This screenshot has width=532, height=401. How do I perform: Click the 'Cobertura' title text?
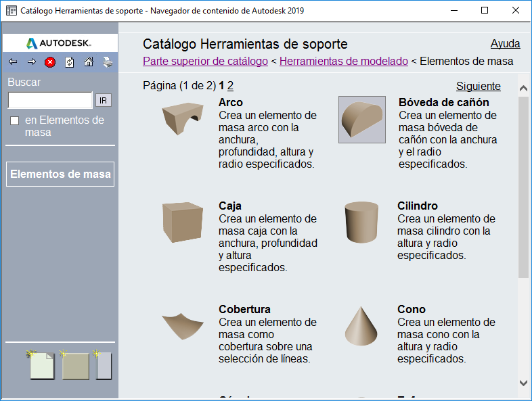pyautogui.click(x=244, y=309)
